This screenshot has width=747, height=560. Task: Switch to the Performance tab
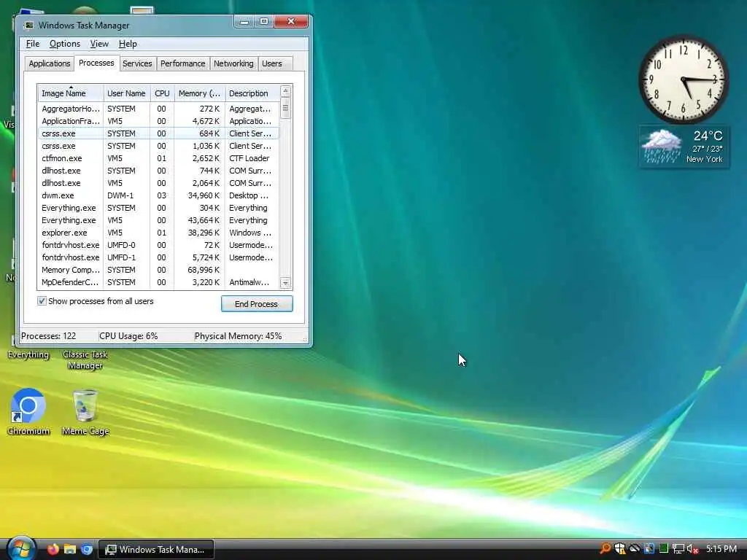coord(182,64)
